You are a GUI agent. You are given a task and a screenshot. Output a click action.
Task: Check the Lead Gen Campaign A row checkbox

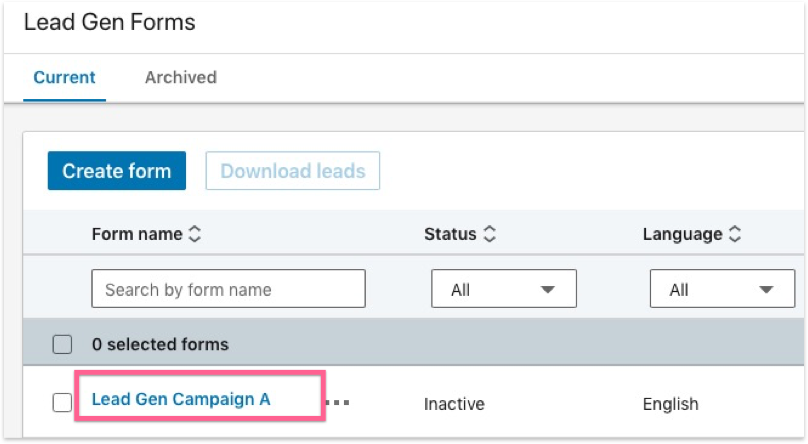click(x=62, y=403)
